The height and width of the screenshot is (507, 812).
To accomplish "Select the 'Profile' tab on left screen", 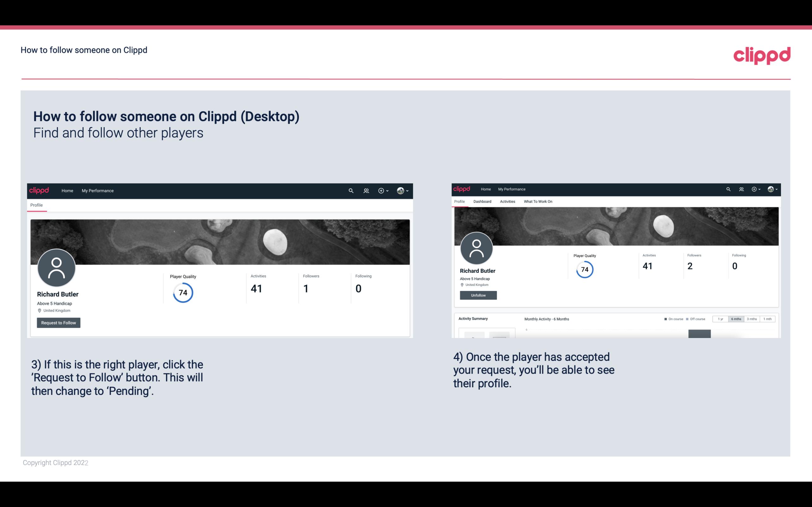I will click(36, 205).
